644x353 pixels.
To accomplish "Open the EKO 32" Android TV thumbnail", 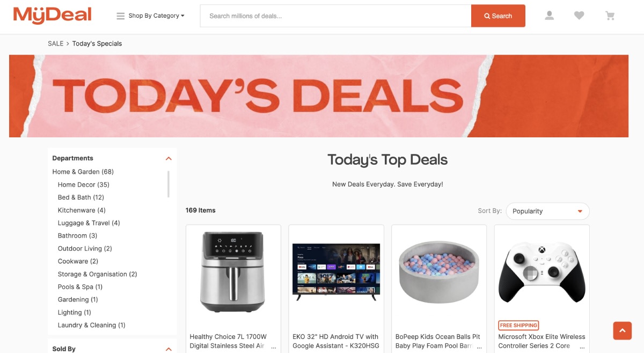I will pyautogui.click(x=336, y=269).
